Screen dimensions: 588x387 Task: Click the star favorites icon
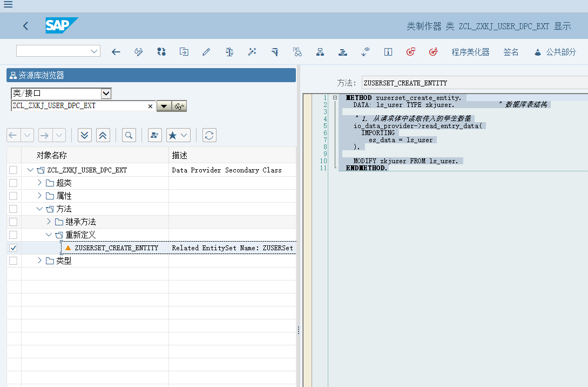(172, 135)
